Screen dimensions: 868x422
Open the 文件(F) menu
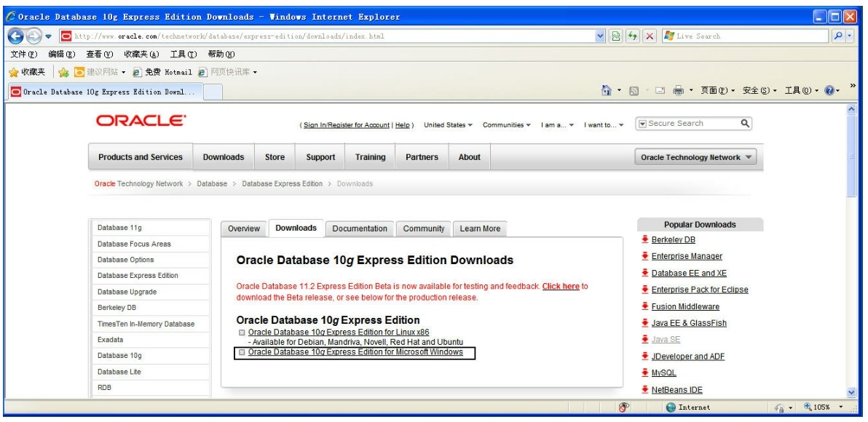(24, 54)
